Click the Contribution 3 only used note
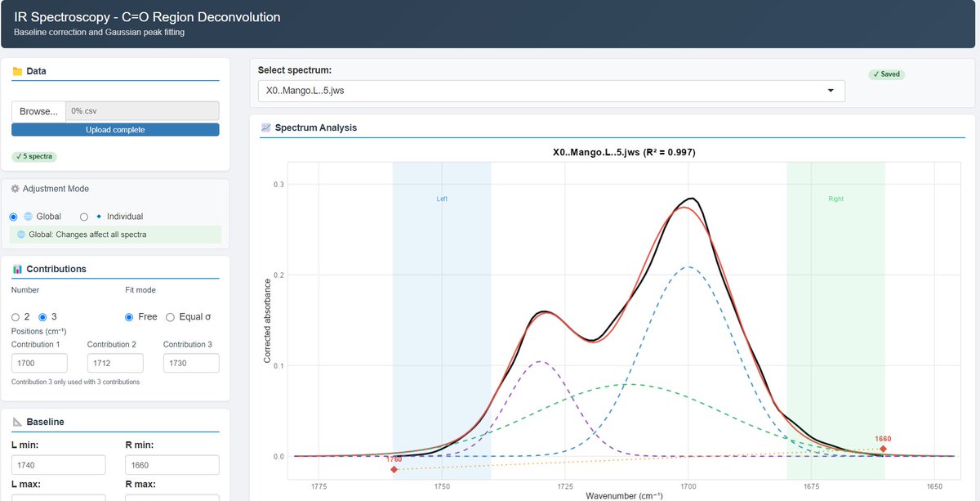Image resolution: width=980 pixels, height=501 pixels. coord(75,382)
